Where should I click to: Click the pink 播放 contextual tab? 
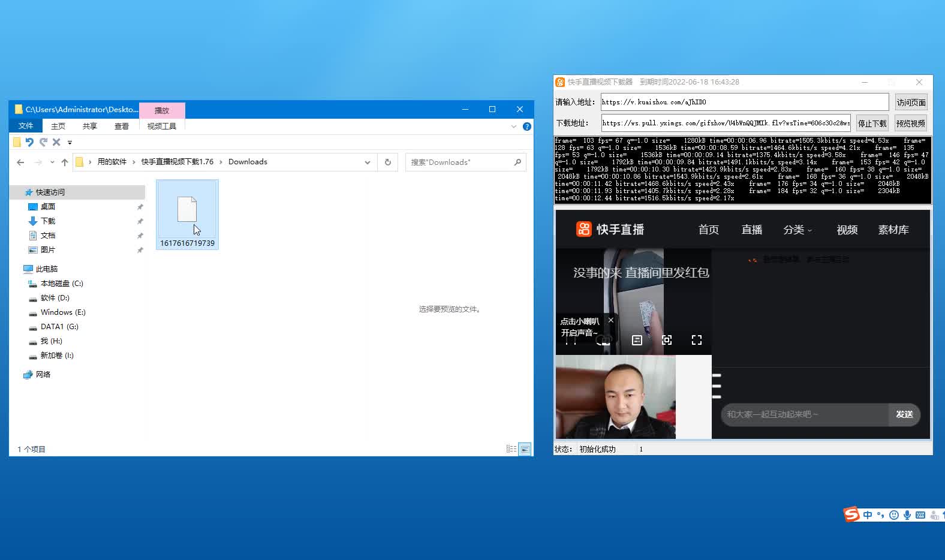[162, 110]
